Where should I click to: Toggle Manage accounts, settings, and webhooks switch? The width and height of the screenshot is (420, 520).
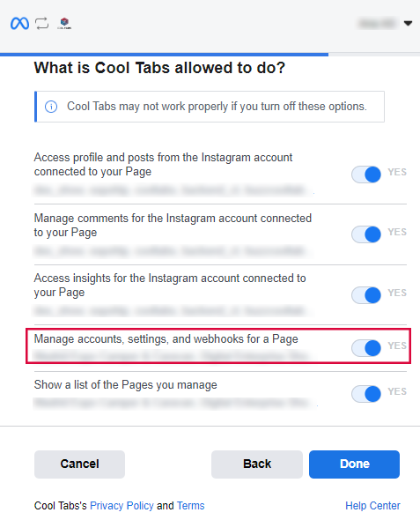[366, 348]
